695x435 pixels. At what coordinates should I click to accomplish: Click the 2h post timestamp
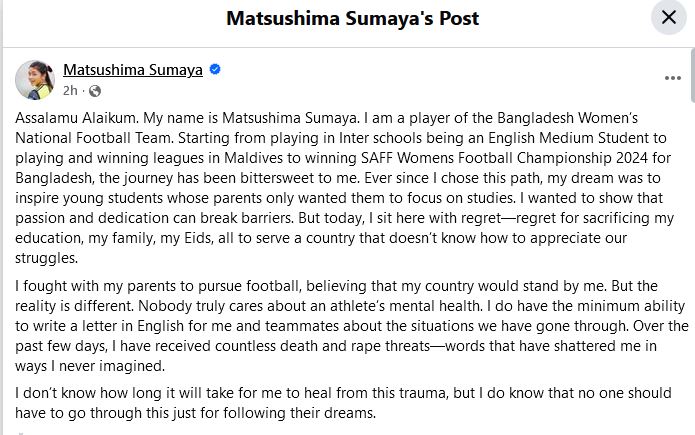pyautogui.click(x=71, y=90)
